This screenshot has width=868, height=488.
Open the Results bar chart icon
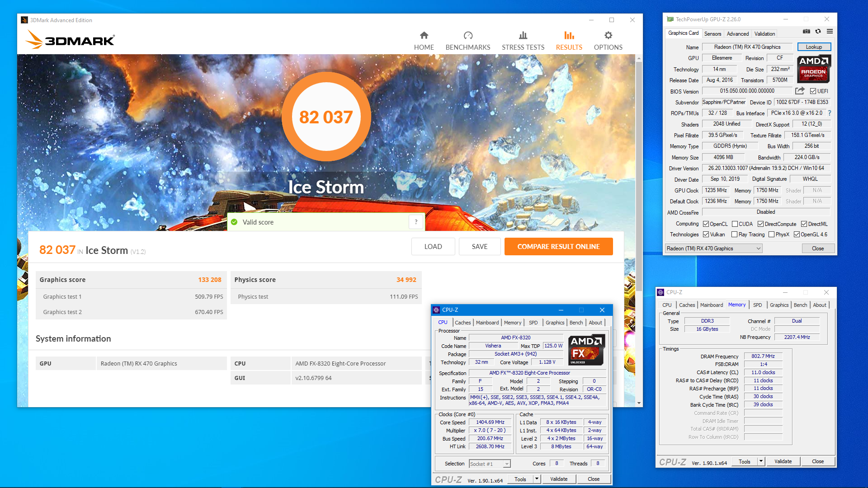pyautogui.click(x=569, y=35)
